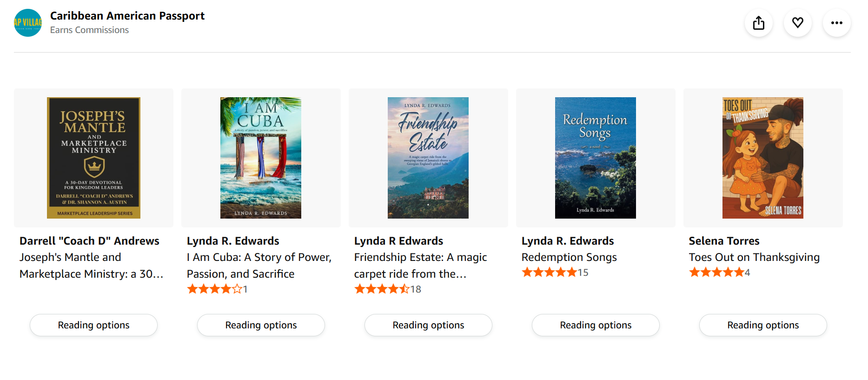Open Toes Out on Thanksgiving cover
Image resolution: width=868 pixels, height=380 pixels.
(763, 158)
